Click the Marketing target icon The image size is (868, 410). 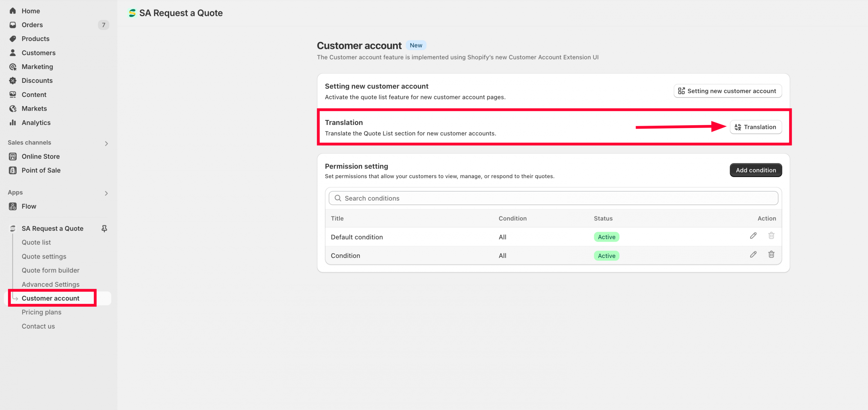point(13,67)
